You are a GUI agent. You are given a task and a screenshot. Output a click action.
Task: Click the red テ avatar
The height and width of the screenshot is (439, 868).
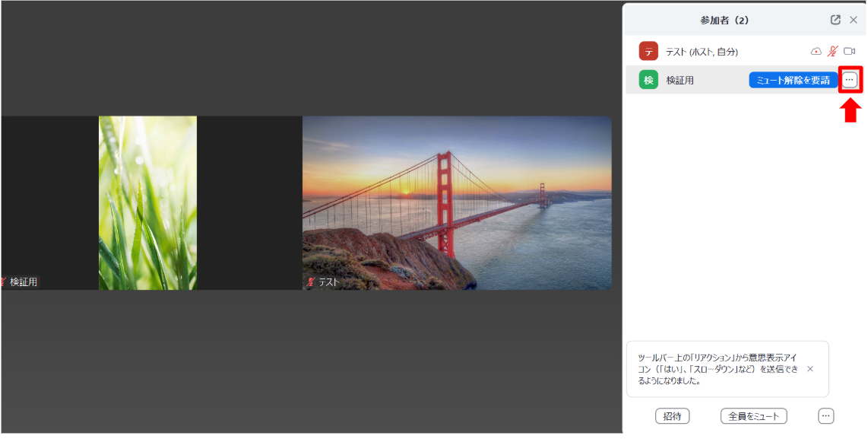(x=648, y=51)
